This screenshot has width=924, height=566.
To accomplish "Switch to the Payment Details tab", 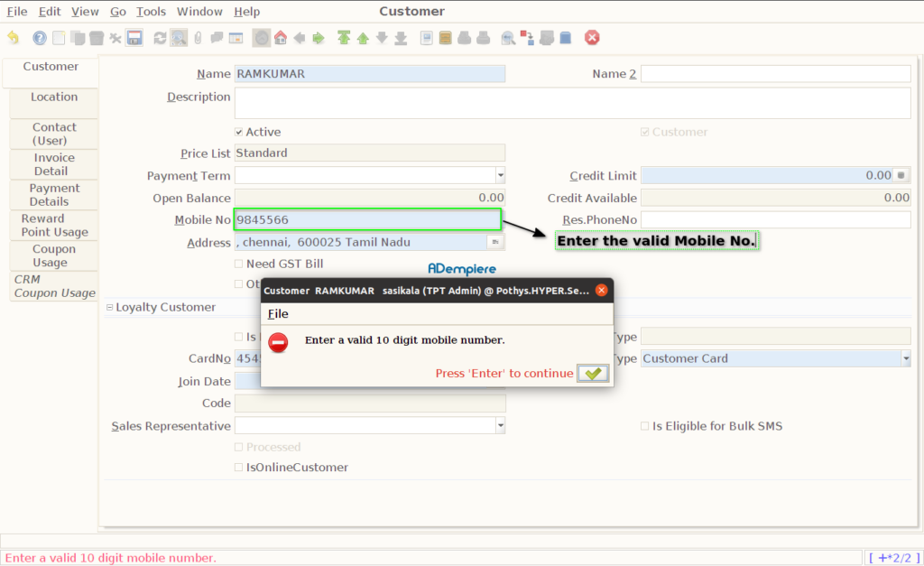I will click(x=53, y=195).
